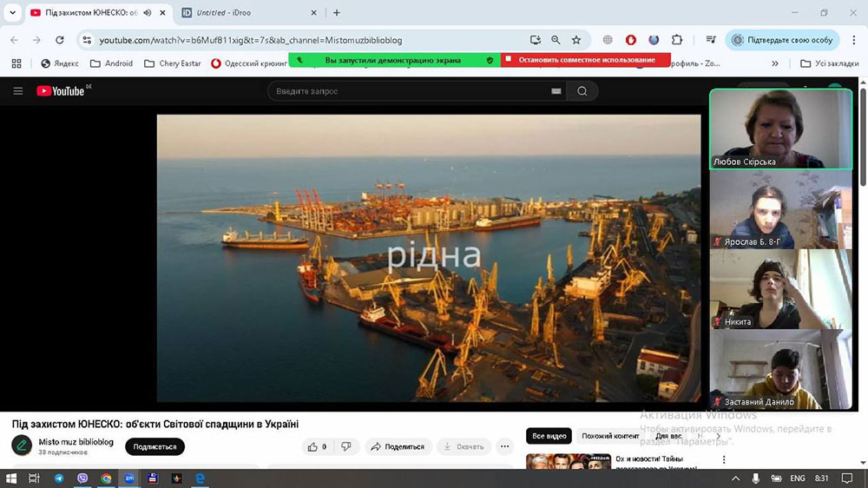Dislike the video with thumbs down

point(346,446)
